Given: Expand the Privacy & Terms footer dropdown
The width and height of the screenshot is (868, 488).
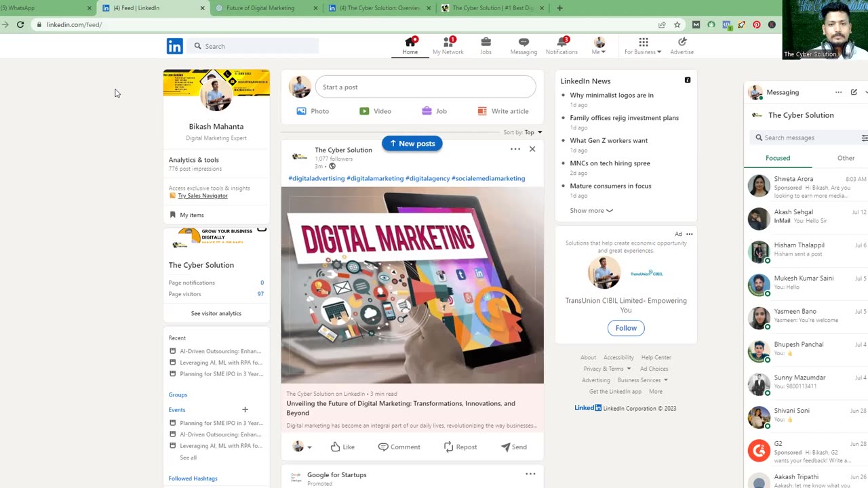Looking at the screenshot, I should 607,369.
